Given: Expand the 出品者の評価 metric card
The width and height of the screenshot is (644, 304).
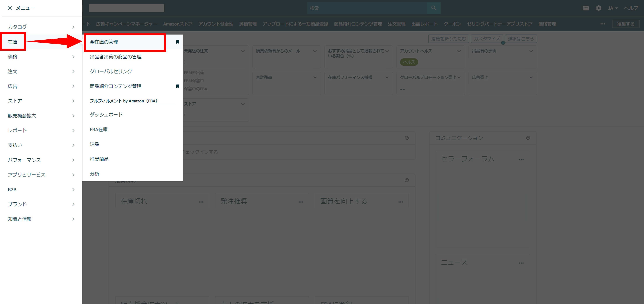Looking at the screenshot, I should click(x=531, y=51).
